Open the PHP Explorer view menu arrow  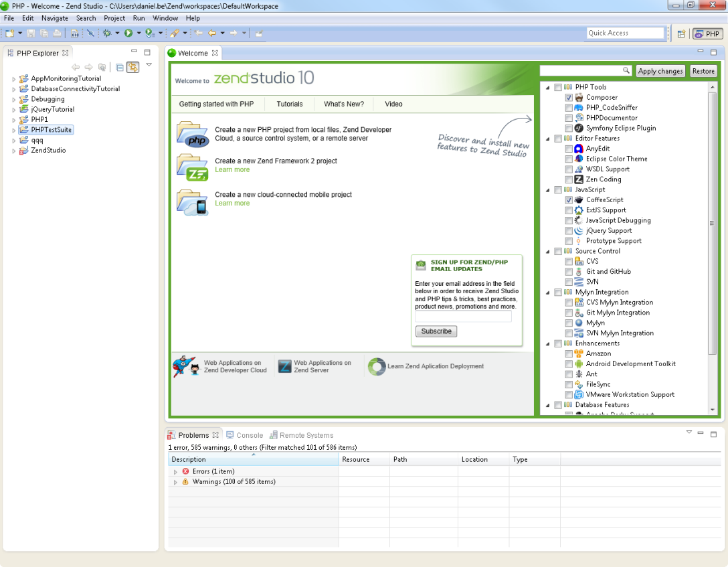(149, 64)
